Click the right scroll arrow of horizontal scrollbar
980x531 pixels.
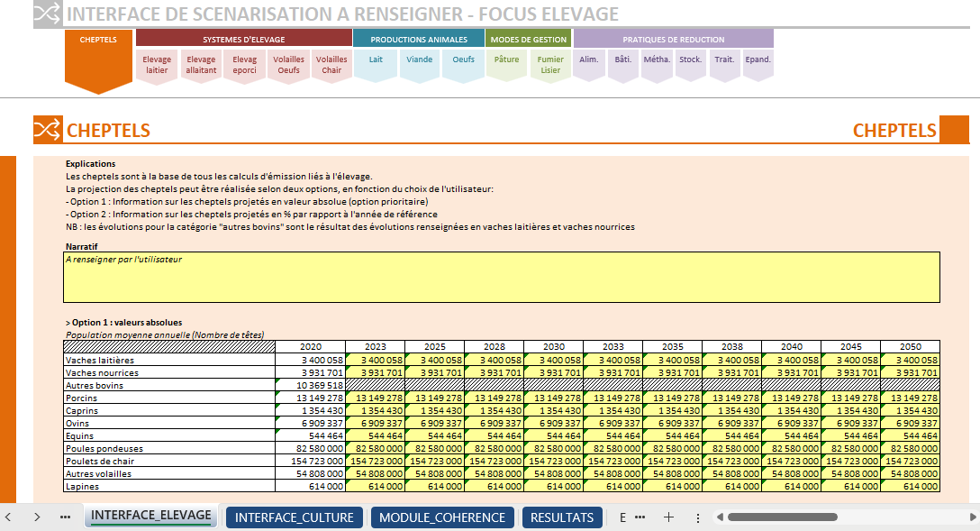[x=973, y=517]
